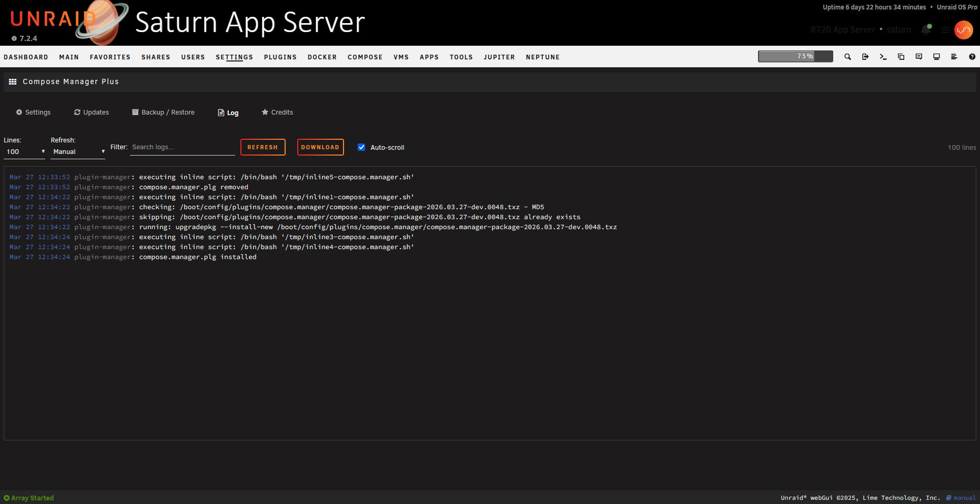
Task: Click the system info monitor icon
Action: (936, 57)
